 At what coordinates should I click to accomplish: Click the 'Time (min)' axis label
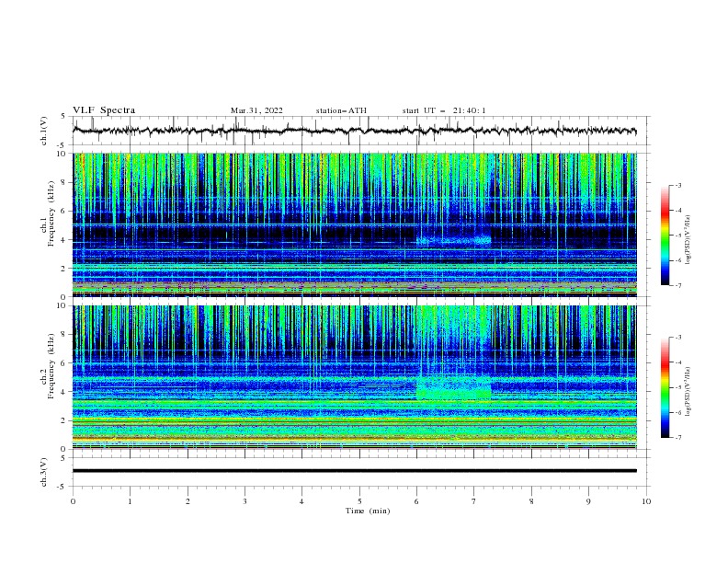point(368,511)
